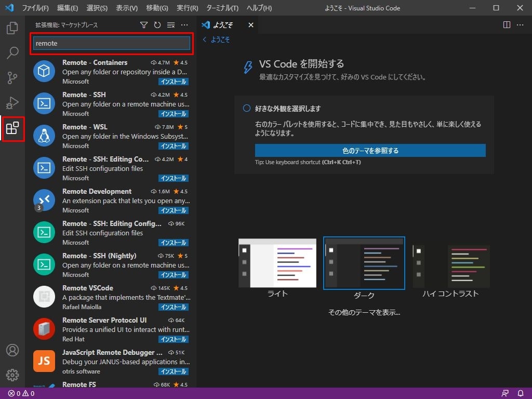
Task: Open the Manage gear icon
Action: point(12,375)
